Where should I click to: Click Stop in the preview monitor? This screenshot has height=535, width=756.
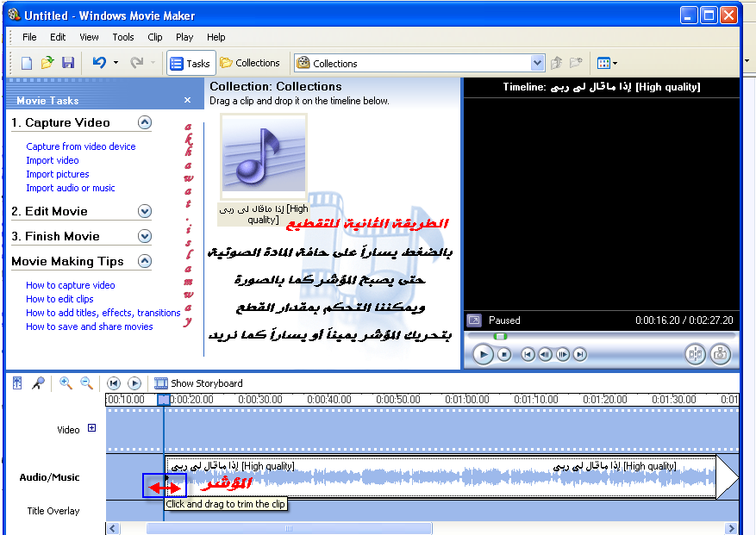pyautogui.click(x=503, y=355)
